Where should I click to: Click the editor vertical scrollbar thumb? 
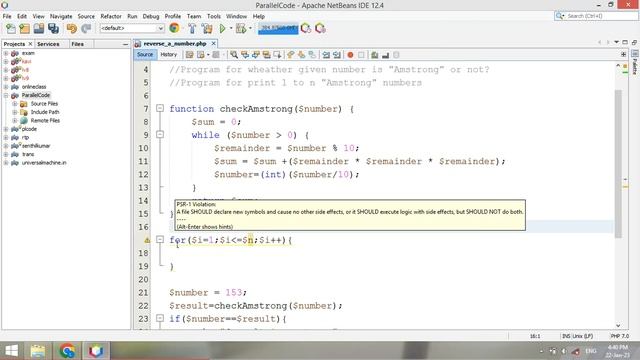click(618, 163)
